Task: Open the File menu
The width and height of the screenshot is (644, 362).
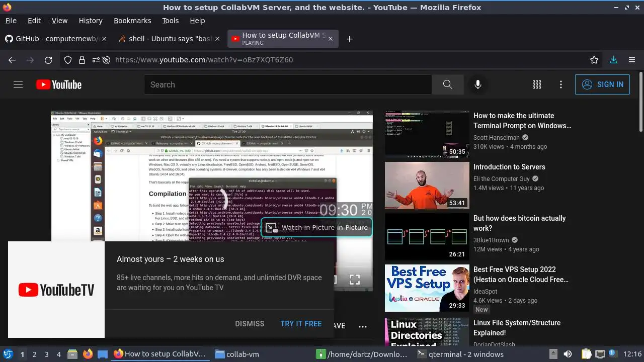Action: (x=11, y=21)
